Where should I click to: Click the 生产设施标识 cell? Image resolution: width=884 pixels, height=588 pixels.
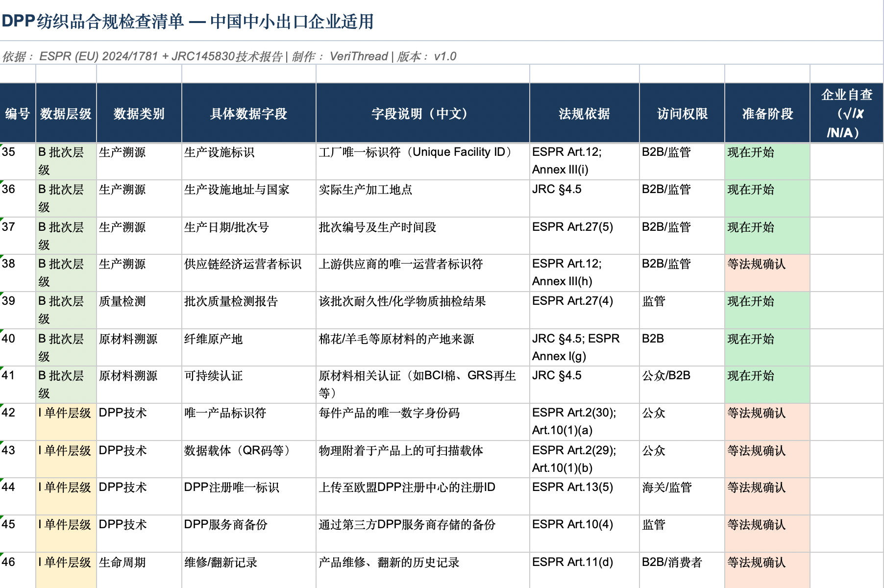point(249,161)
